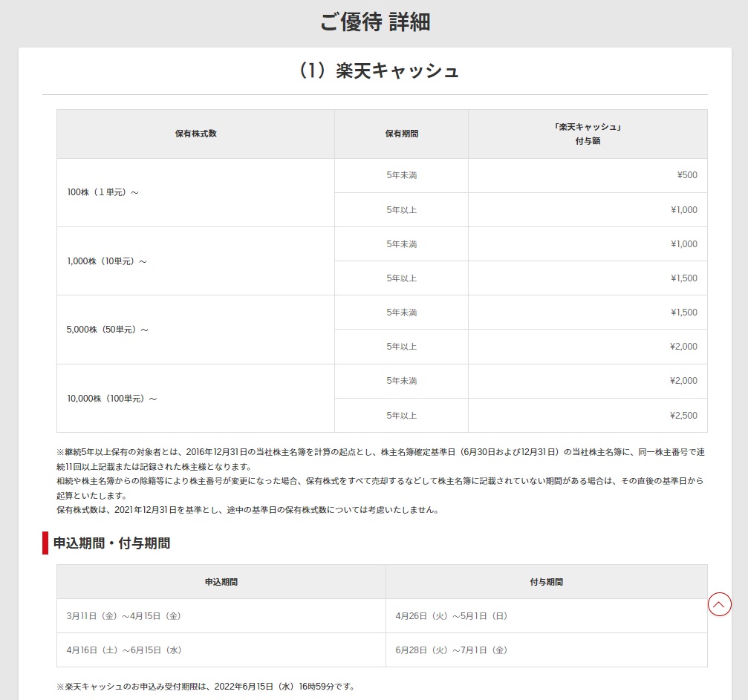Click the scroll-to-top arrow button

point(719,604)
